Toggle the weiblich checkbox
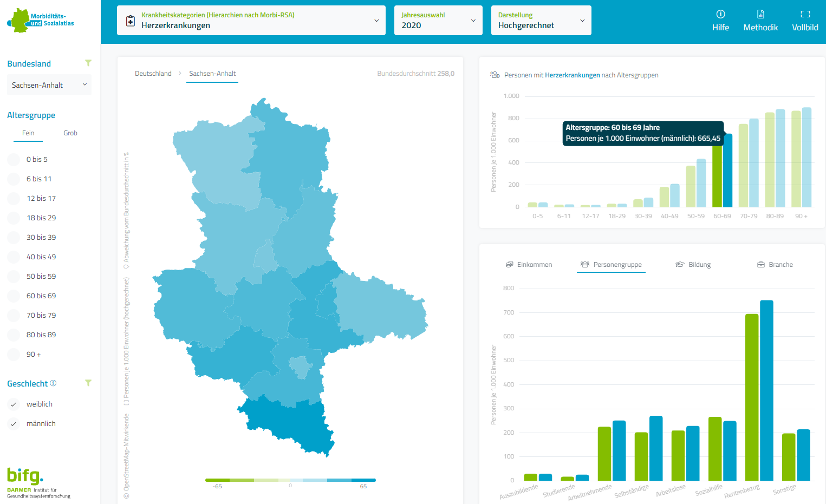 (x=14, y=404)
